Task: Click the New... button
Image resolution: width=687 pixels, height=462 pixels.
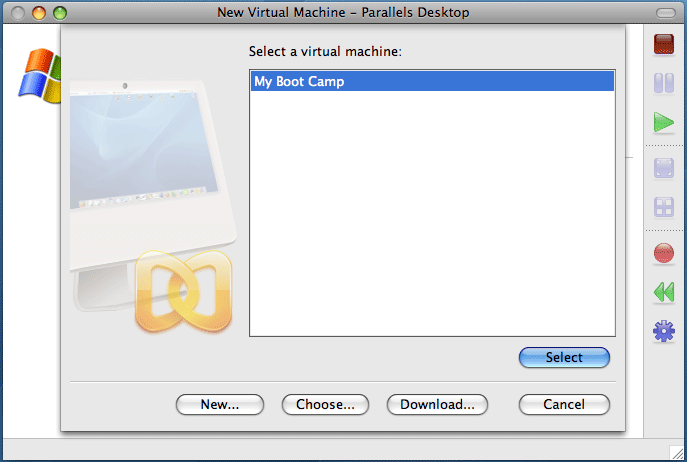Action: coord(220,404)
